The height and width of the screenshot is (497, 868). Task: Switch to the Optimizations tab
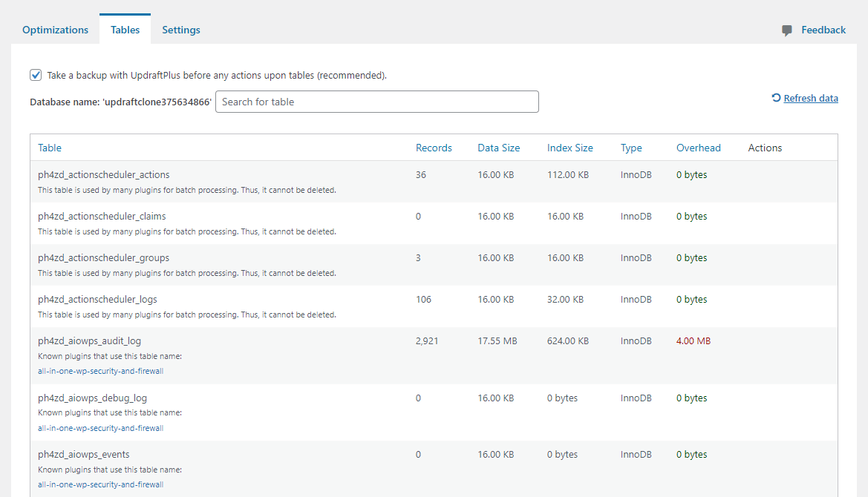[55, 30]
